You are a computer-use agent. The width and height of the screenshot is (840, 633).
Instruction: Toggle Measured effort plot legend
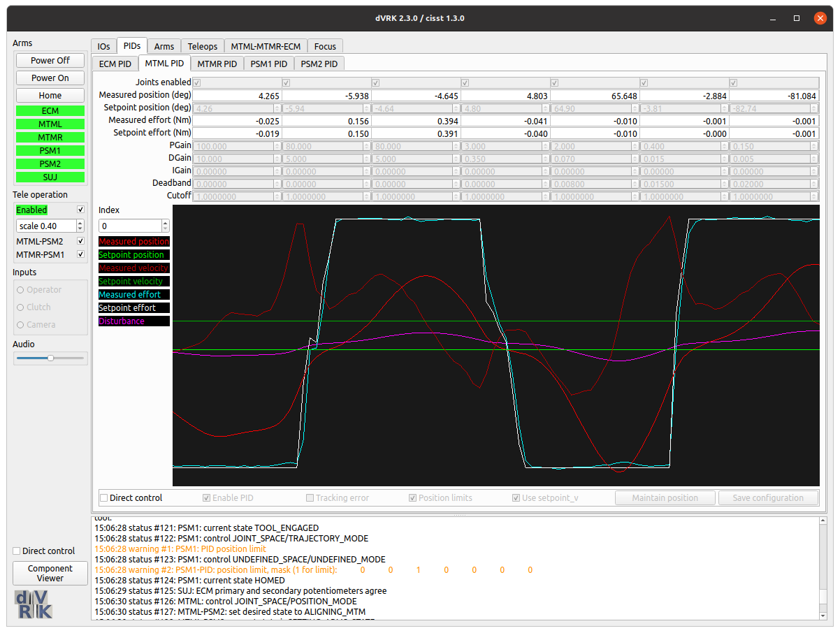click(x=134, y=295)
